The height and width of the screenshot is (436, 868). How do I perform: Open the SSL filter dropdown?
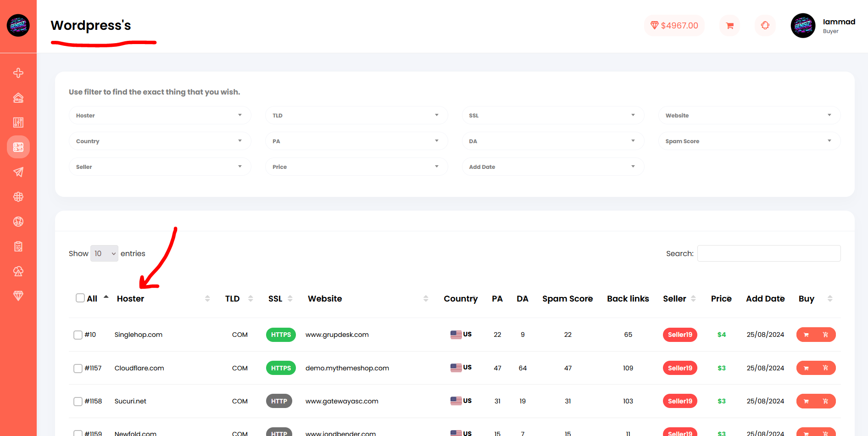click(553, 115)
